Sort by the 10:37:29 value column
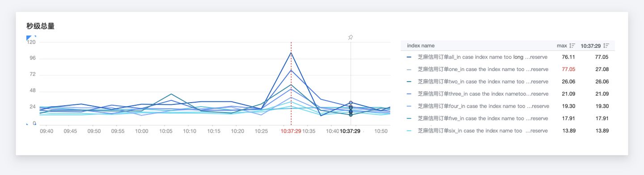 pyautogui.click(x=606, y=46)
